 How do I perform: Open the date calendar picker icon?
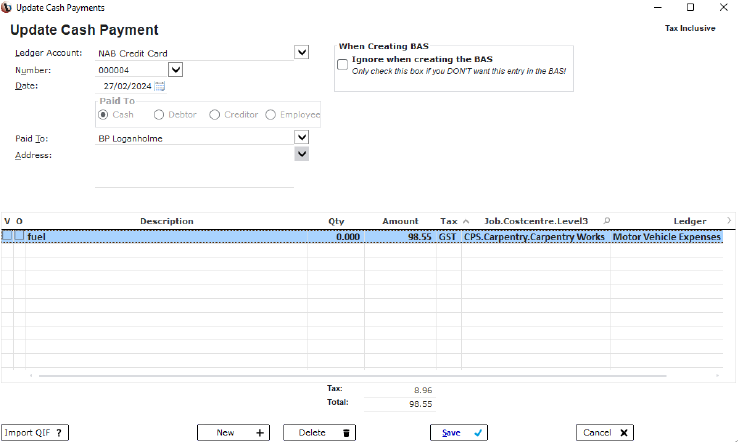tap(160, 86)
